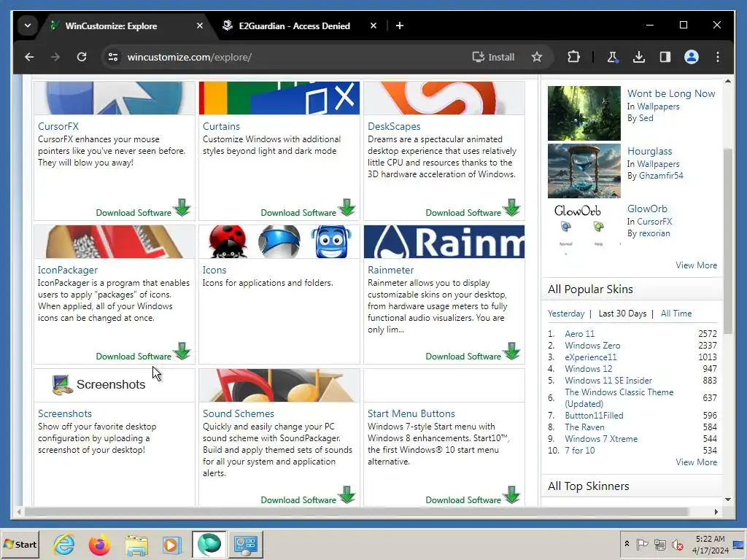Open the Start Menu Buttons title link

411,413
